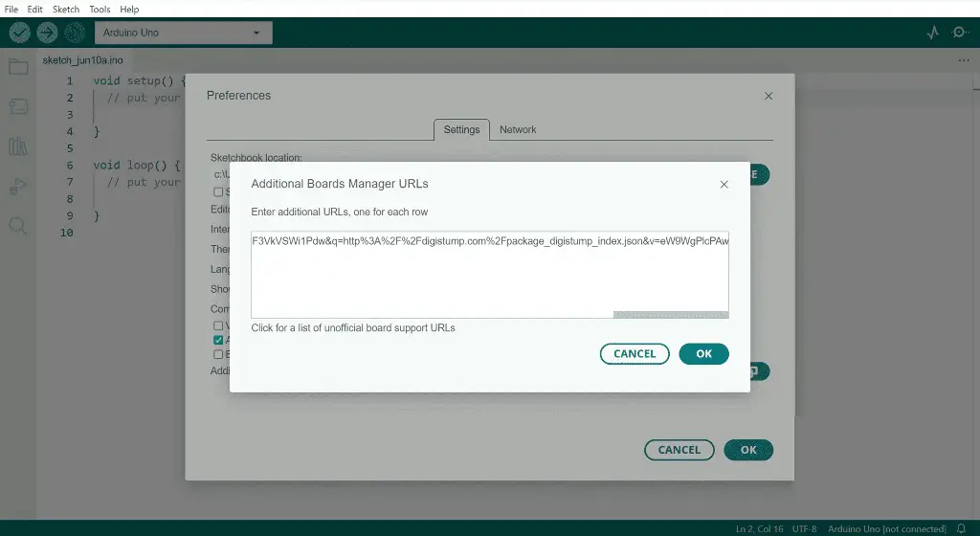Close the Preferences dialog with X
This screenshot has height=536, width=980.
click(768, 96)
